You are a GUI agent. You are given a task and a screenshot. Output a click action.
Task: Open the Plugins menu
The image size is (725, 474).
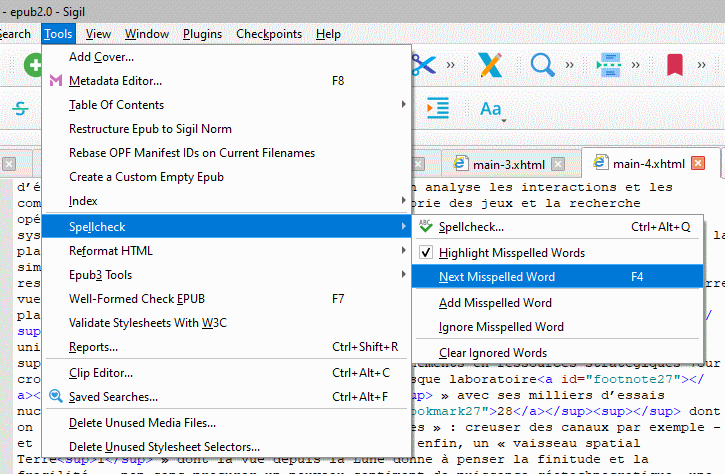click(202, 34)
